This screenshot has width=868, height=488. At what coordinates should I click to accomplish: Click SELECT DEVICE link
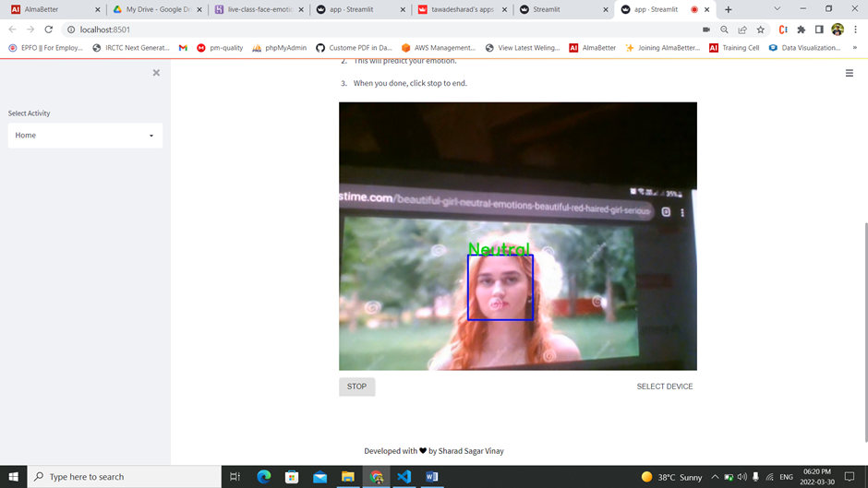click(x=664, y=387)
